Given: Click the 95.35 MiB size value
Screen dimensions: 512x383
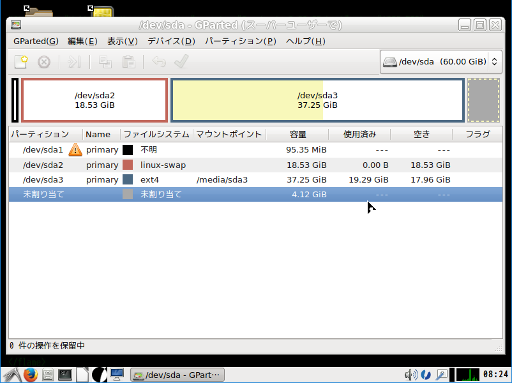Looking at the screenshot, I should (306, 150).
